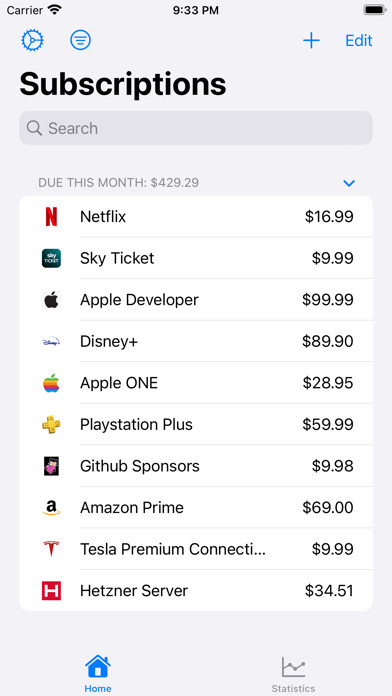Open Github Sponsors entry
This screenshot has width=392, height=696.
(x=196, y=466)
